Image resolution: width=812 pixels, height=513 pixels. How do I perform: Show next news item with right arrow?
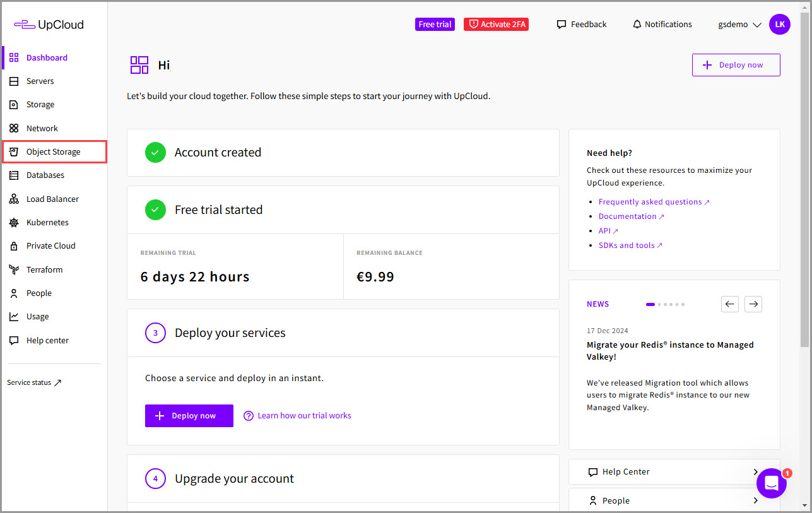click(x=753, y=304)
